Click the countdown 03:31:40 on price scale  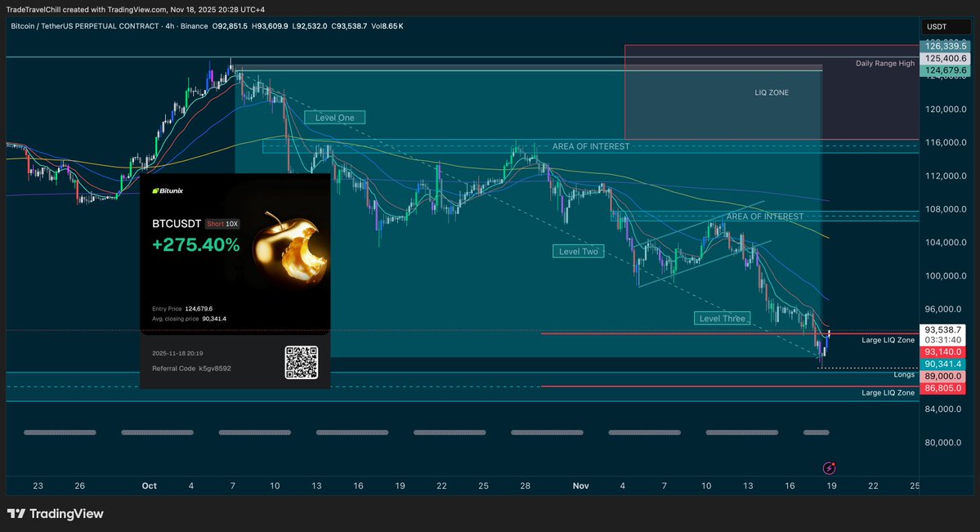coord(943,340)
